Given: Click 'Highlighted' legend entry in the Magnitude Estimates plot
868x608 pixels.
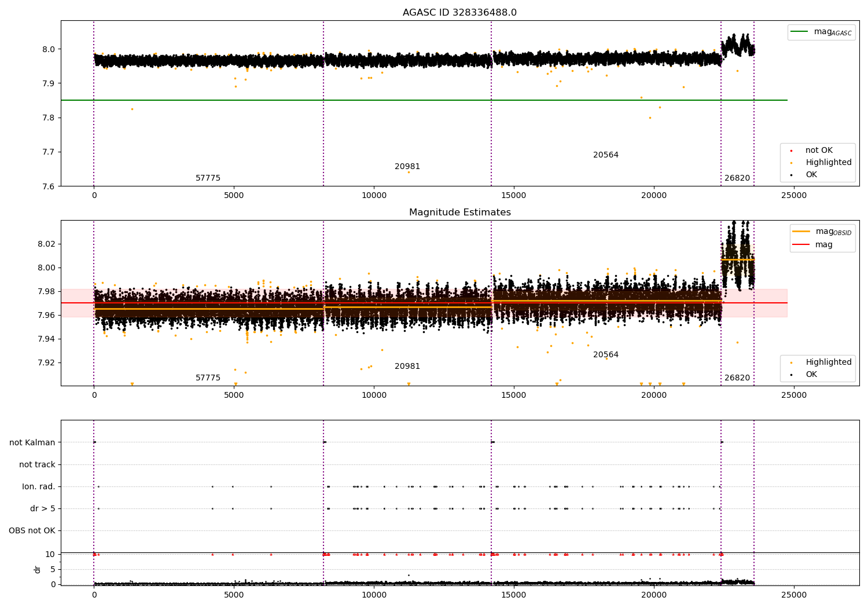Looking at the screenshot, I should coord(821,362).
